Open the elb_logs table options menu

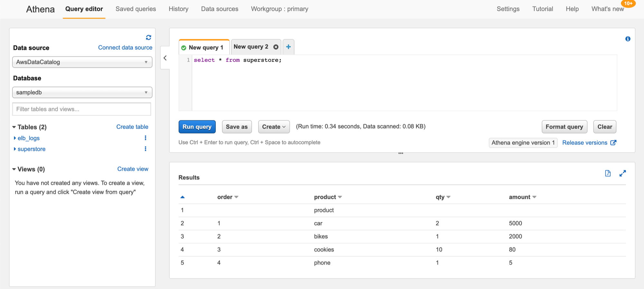[146, 138]
